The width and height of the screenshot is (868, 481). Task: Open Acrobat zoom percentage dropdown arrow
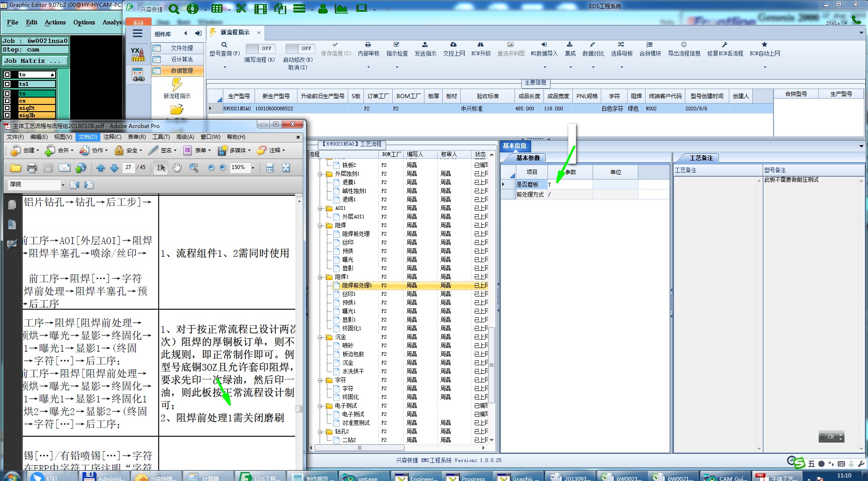click(253, 168)
